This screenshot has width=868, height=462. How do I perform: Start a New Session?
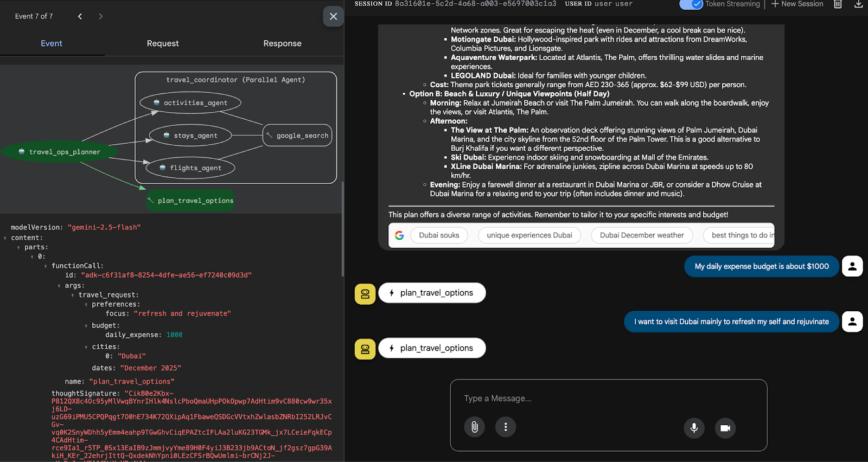[797, 4]
